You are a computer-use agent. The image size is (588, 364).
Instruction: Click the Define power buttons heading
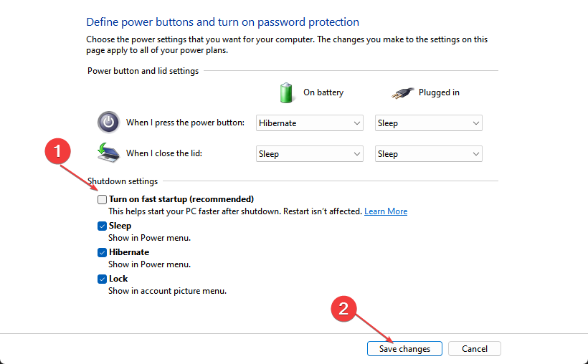coord(222,22)
